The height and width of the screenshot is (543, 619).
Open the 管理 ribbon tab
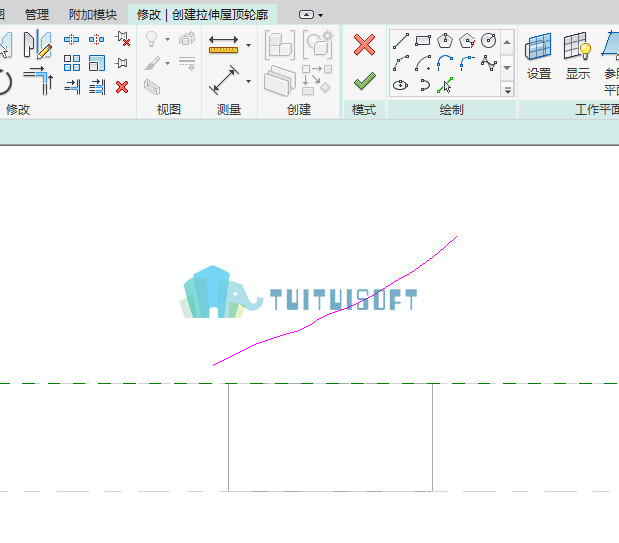coord(37,15)
